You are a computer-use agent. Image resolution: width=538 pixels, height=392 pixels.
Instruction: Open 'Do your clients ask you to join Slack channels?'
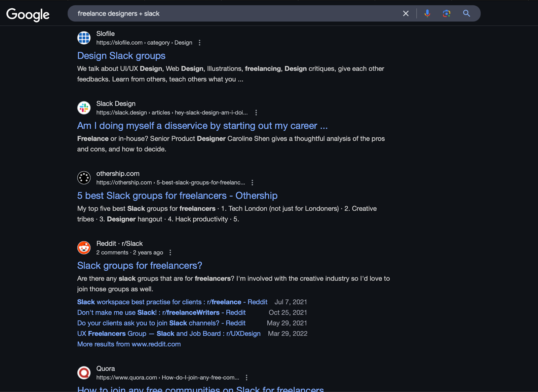point(161,323)
